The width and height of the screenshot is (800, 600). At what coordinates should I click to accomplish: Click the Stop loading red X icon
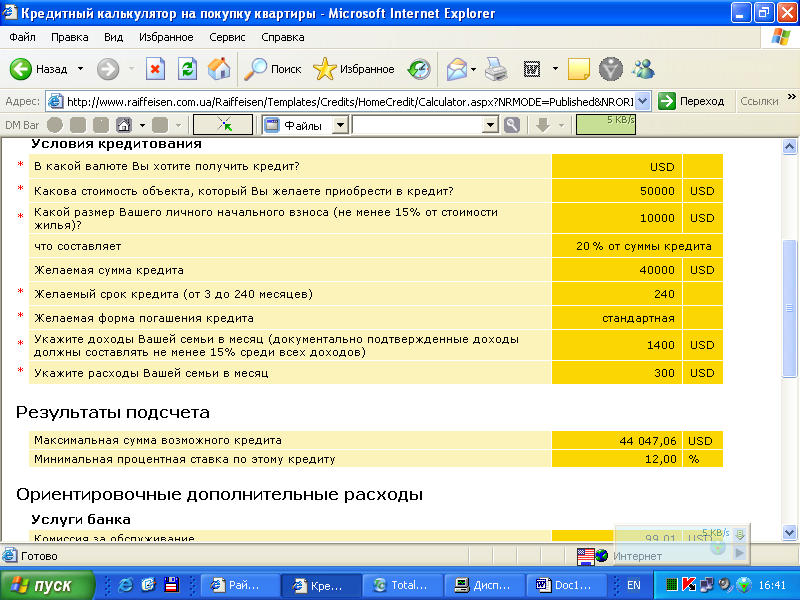pos(155,69)
